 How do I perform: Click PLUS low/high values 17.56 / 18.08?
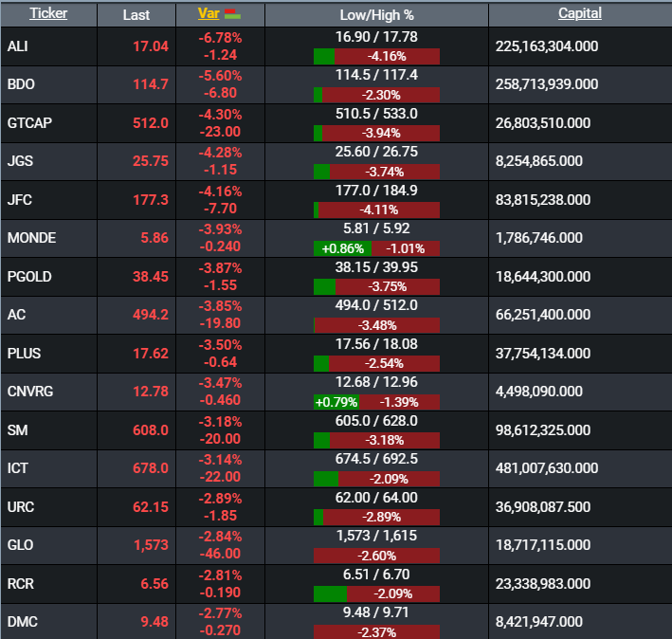click(x=376, y=344)
